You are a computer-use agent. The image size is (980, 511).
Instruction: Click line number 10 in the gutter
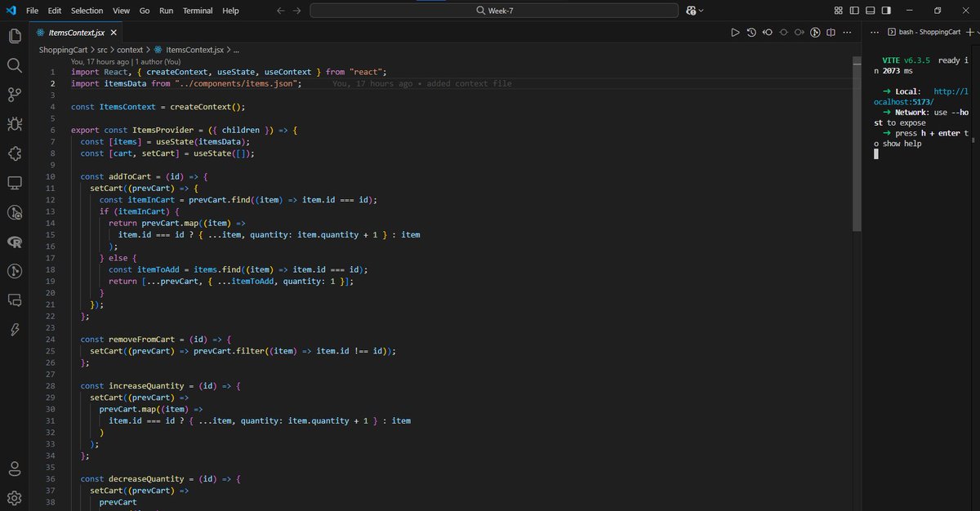coord(50,176)
